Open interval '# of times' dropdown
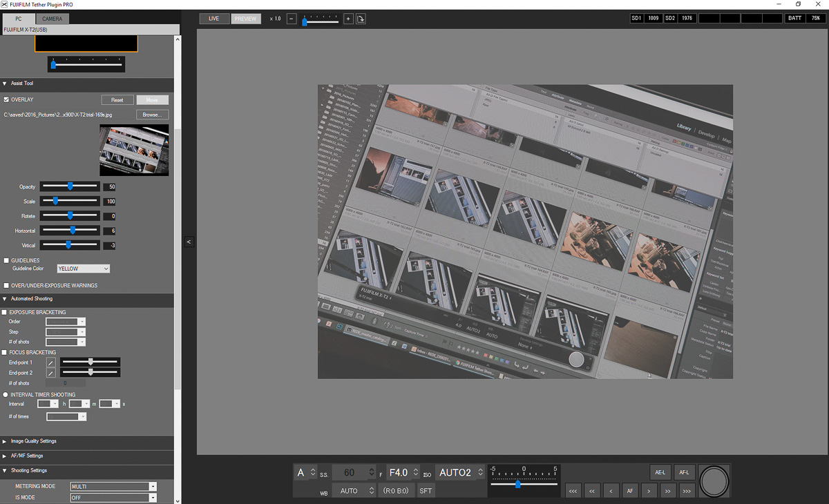829x504 pixels. tap(66, 416)
